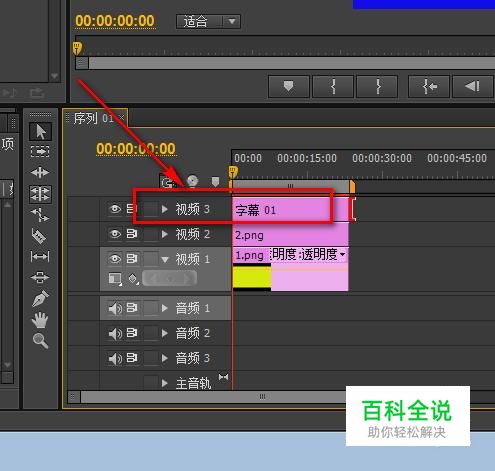Close the 序列 01 sequence tab
The image size is (495, 471).
click(x=122, y=118)
